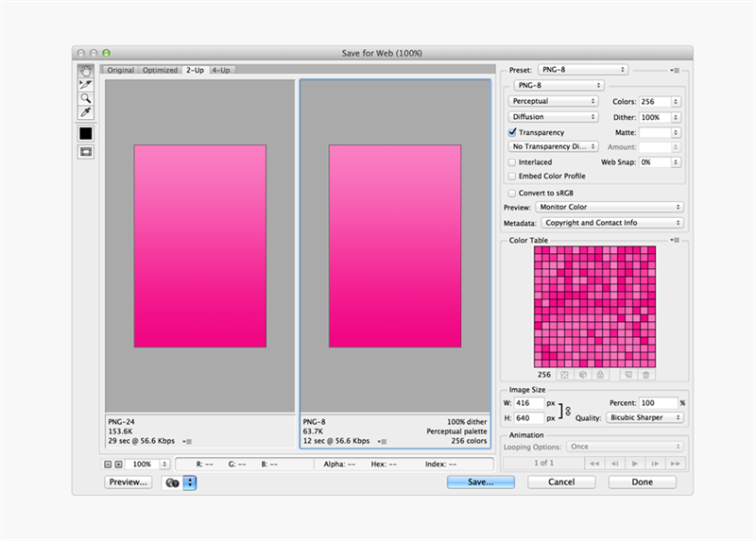
Task: Open the Perceptual color reduction dropdown
Action: click(553, 101)
